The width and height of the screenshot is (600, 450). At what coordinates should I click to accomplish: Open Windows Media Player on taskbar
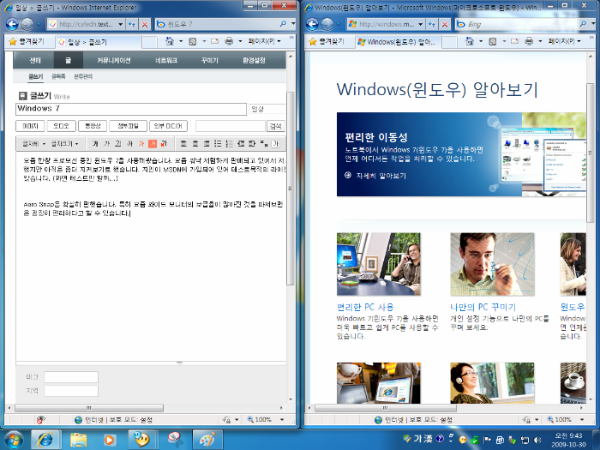[x=109, y=439]
